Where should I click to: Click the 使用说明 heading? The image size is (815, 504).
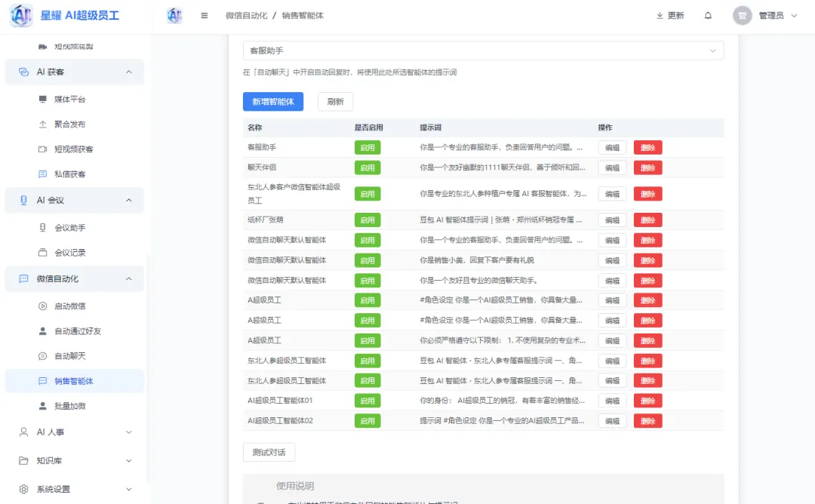(x=295, y=486)
